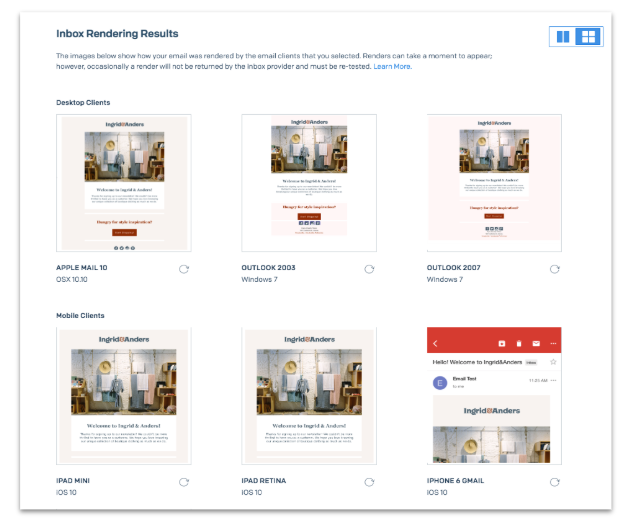This screenshot has width=632, height=526.
Task: Open the iPad Retina preview thumbnail
Action: click(x=309, y=396)
